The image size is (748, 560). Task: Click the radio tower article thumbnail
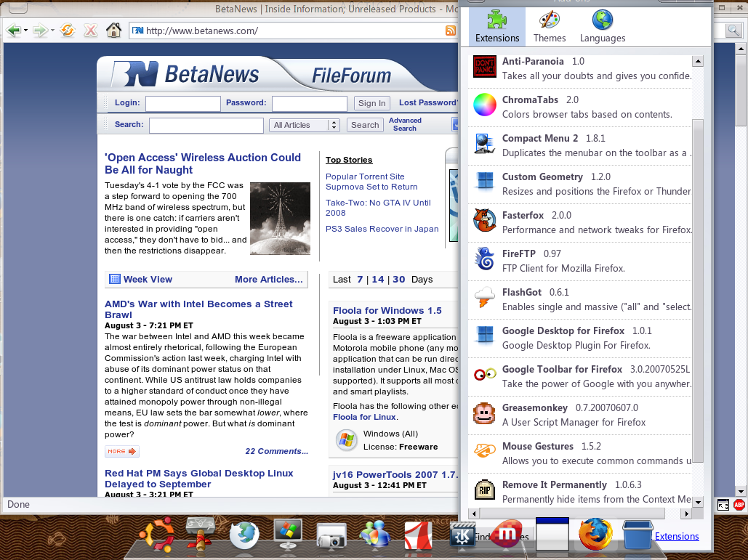[280, 219]
